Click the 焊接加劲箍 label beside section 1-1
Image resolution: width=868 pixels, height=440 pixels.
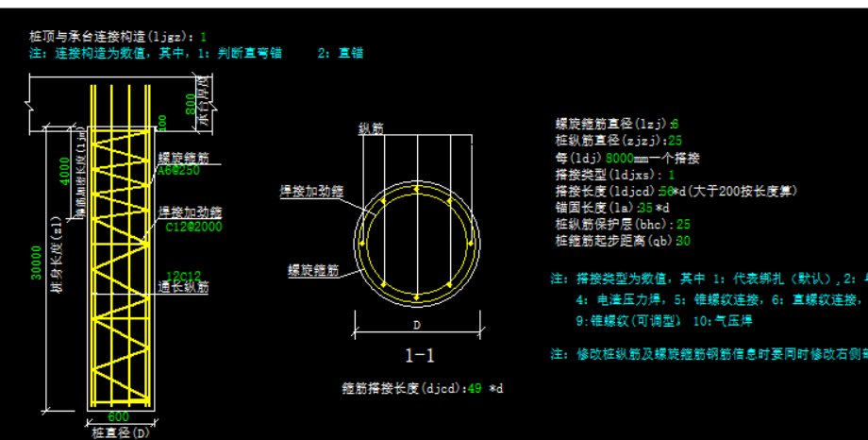pos(311,192)
